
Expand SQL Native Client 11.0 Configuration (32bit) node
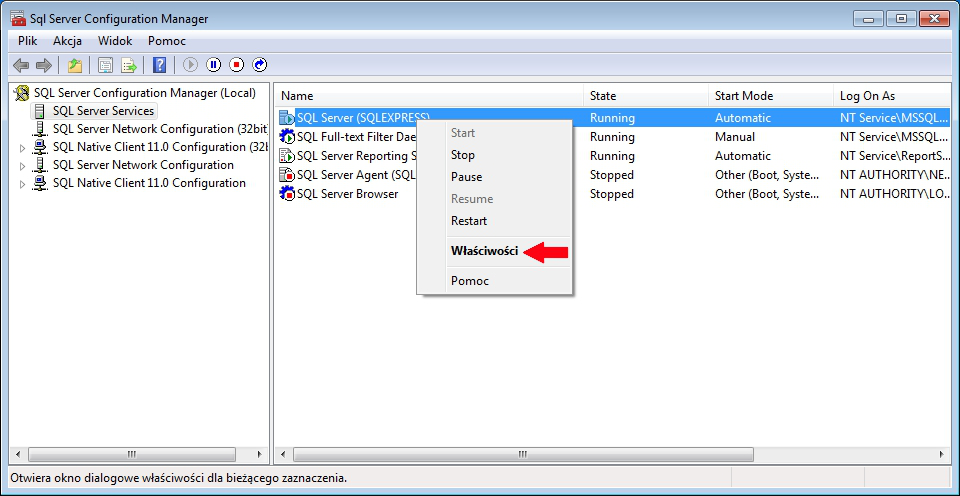[x=23, y=148]
